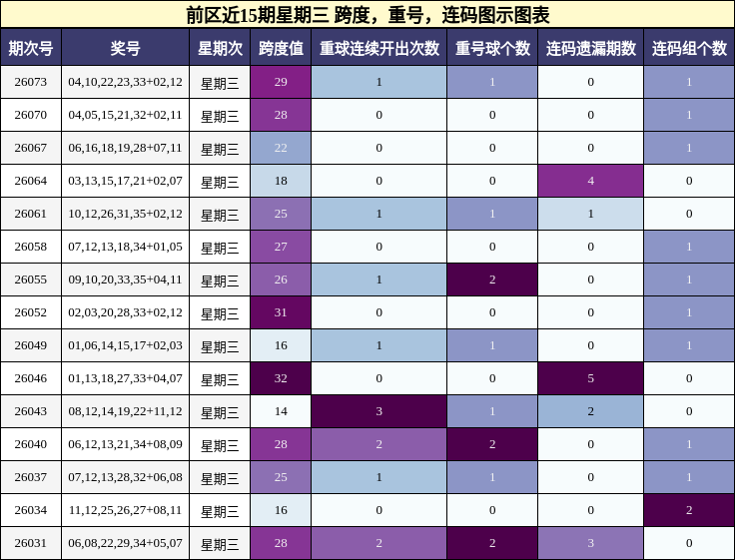
Task: Select issue number 26031
Action: 31,543
